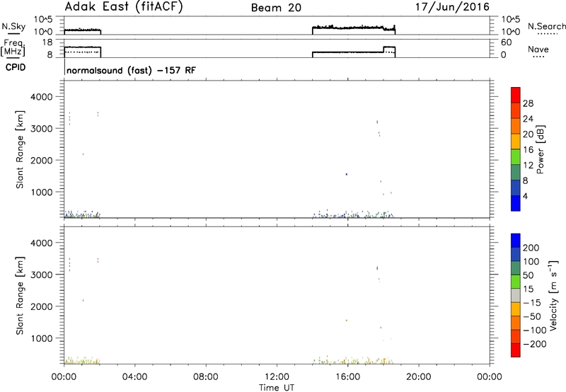This screenshot has width=566, height=392.
Task: Click the 'Time UT' axis label
Action: click(277, 388)
